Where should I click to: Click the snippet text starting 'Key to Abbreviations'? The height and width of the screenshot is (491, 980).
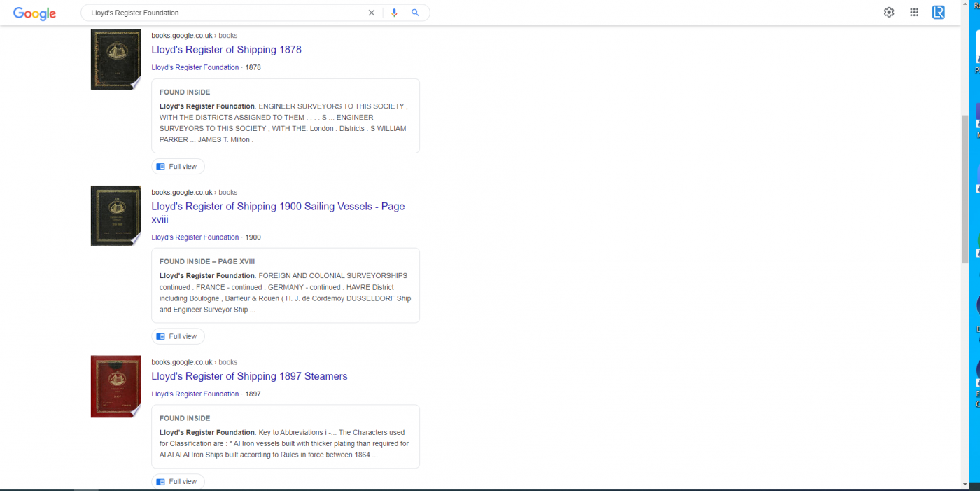point(284,444)
